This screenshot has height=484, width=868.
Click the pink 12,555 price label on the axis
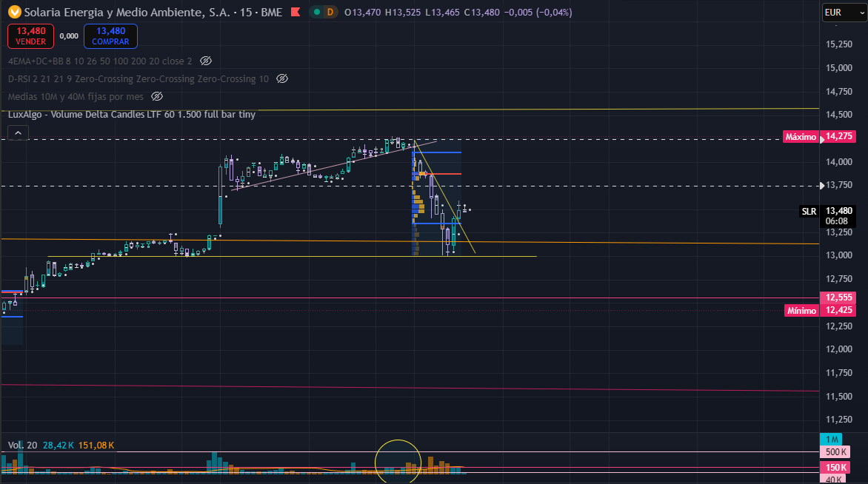coord(838,298)
